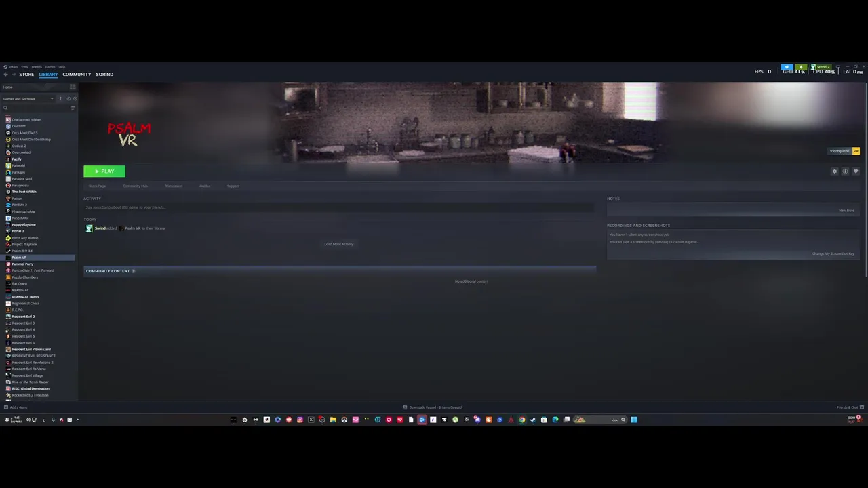The height and width of the screenshot is (488, 868).
Task: Show game info icon
Action: coord(845,171)
